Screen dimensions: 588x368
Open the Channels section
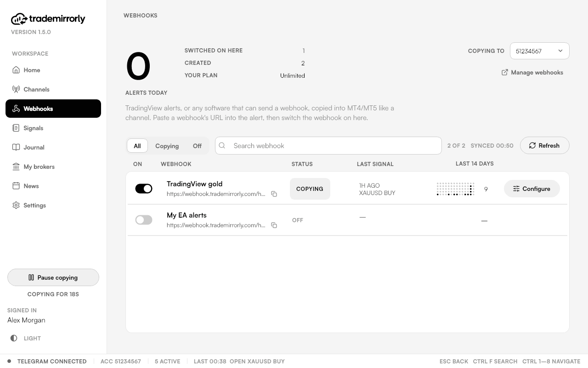click(x=53, y=89)
